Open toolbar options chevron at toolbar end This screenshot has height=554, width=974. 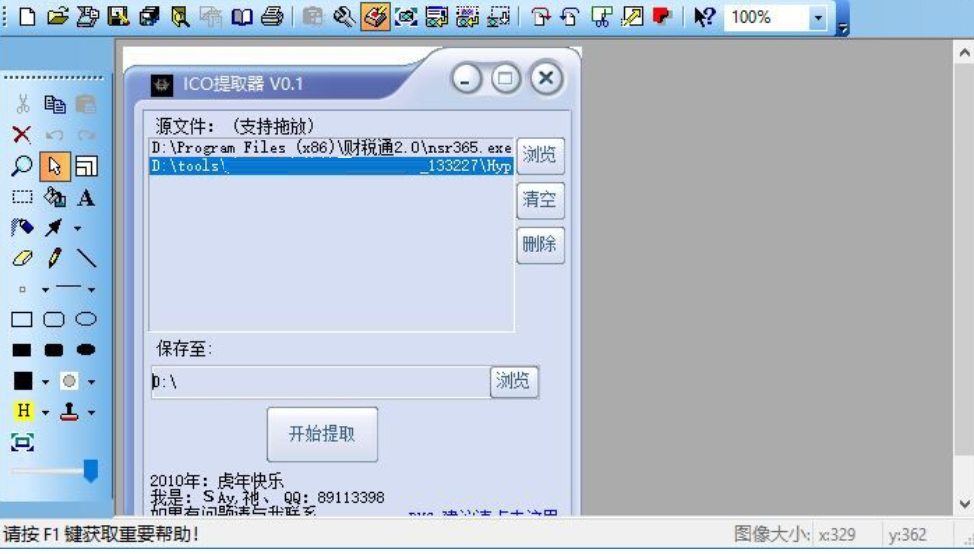(x=842, y=28)
